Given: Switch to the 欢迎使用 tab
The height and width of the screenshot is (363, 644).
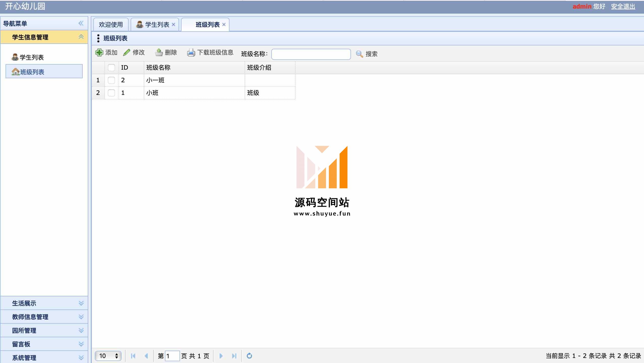Looking at the screenshot, I should point(111,24).
